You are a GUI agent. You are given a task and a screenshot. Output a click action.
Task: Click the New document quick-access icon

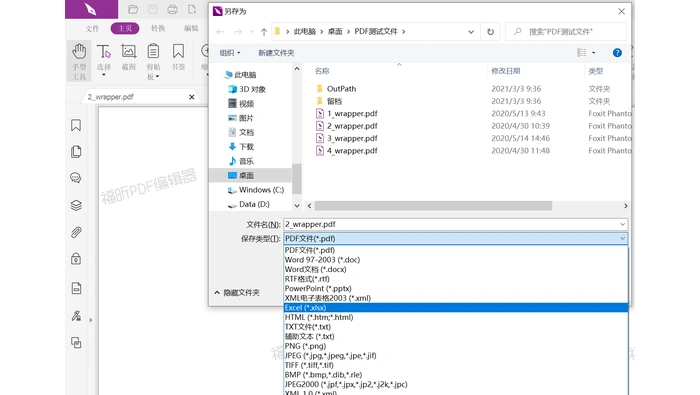pyautogui.click(x=192, y=9)
